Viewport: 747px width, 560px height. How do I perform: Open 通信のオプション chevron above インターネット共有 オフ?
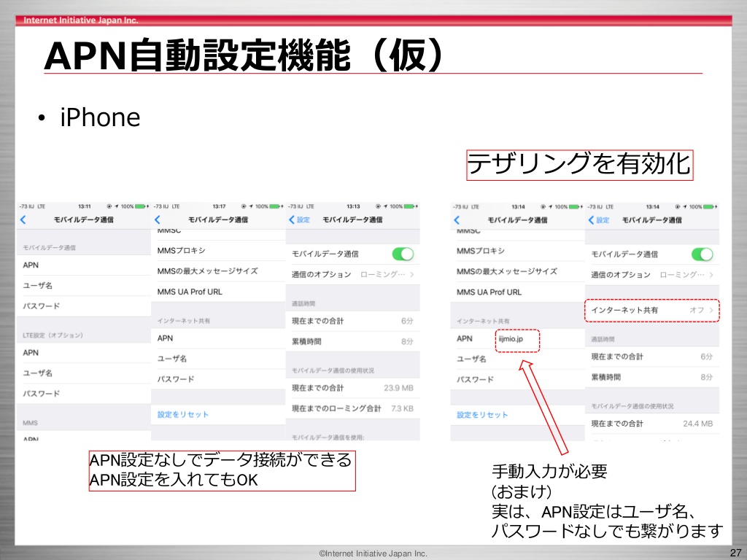click(711, 275)
